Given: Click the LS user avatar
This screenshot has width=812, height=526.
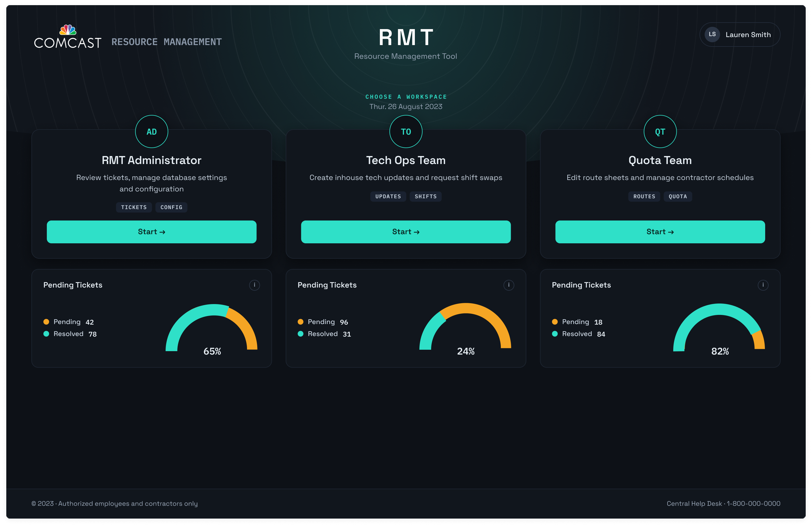Looking at the screenshot, I should pyautogui.click(x=712, y=35).
